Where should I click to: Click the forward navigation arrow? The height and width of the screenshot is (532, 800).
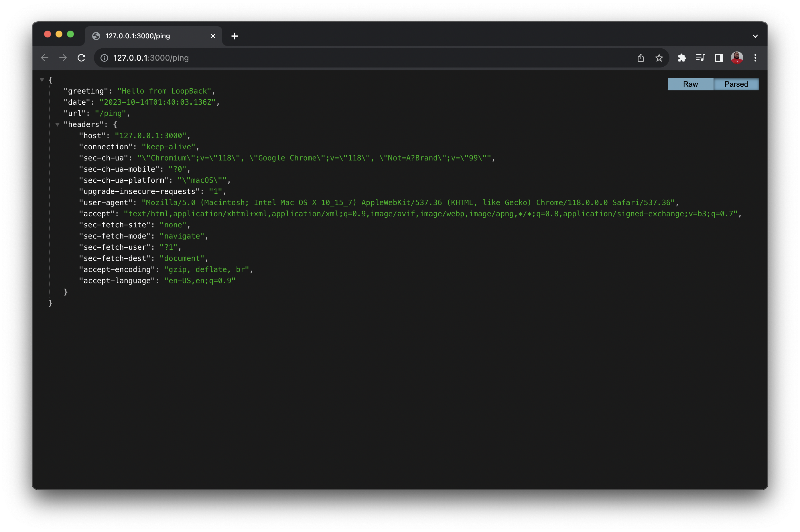click(x=63, y=58)
